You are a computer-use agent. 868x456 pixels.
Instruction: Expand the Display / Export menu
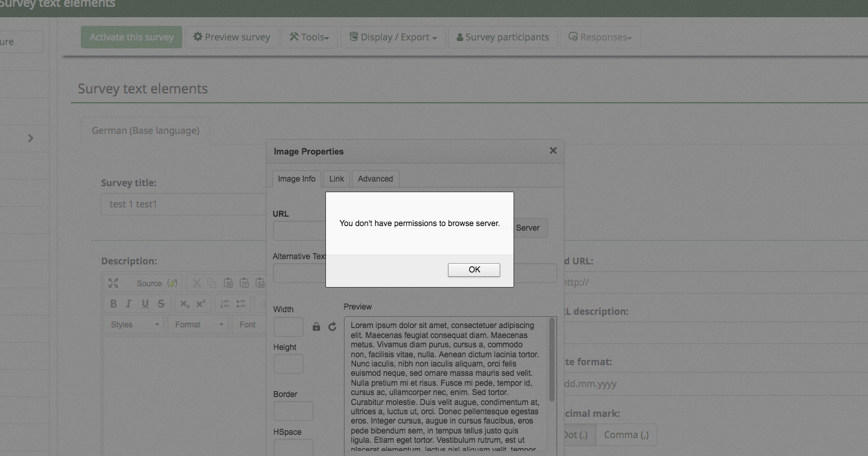392,37
